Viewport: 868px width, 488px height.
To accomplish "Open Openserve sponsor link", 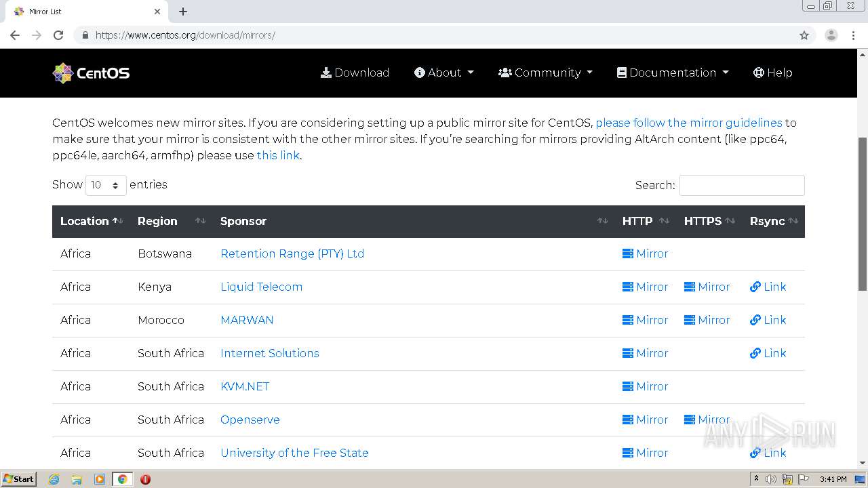I will tap(250, 420).
